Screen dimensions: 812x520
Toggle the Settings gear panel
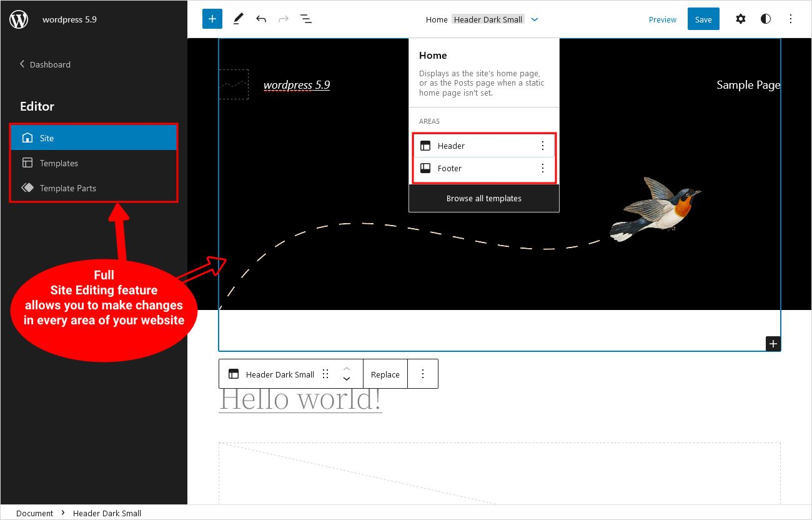(741, 19)
